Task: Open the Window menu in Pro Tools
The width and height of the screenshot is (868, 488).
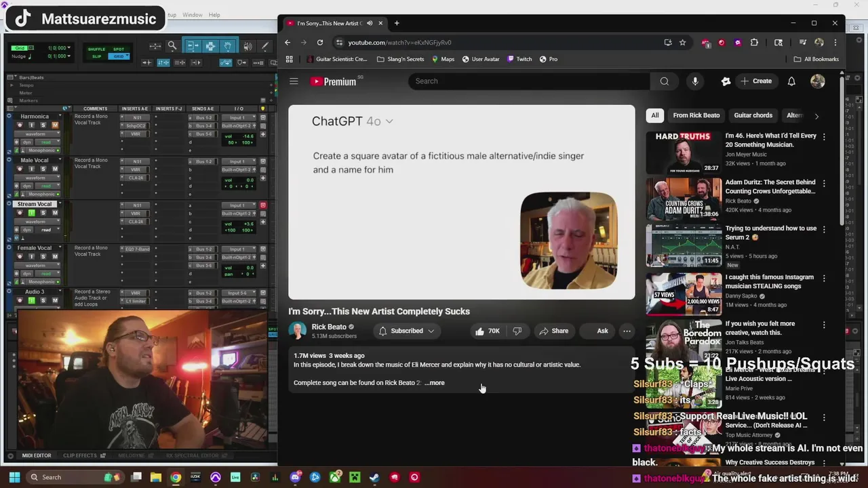Action: click(x=192, y=15)
